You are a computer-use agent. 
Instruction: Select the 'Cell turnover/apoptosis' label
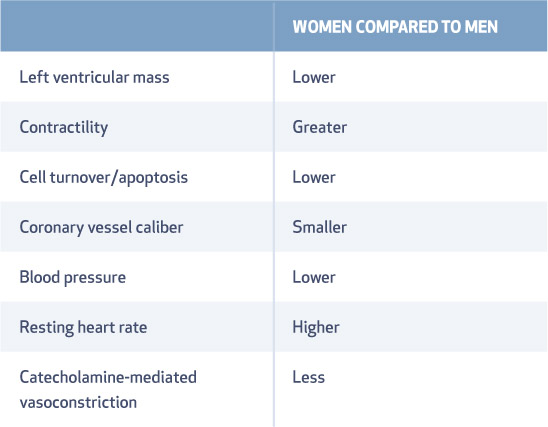(104, 178)
